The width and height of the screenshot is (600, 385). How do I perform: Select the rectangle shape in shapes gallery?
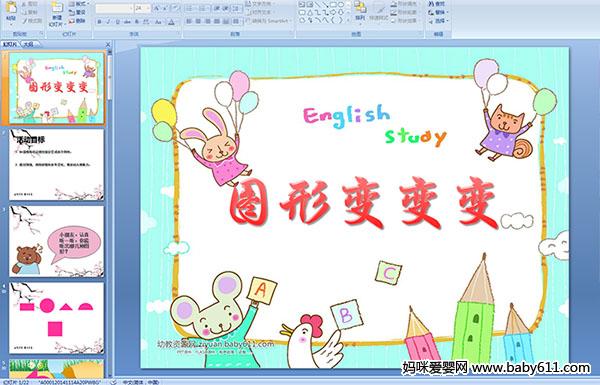pyautogui.click(x=333, y=5)
